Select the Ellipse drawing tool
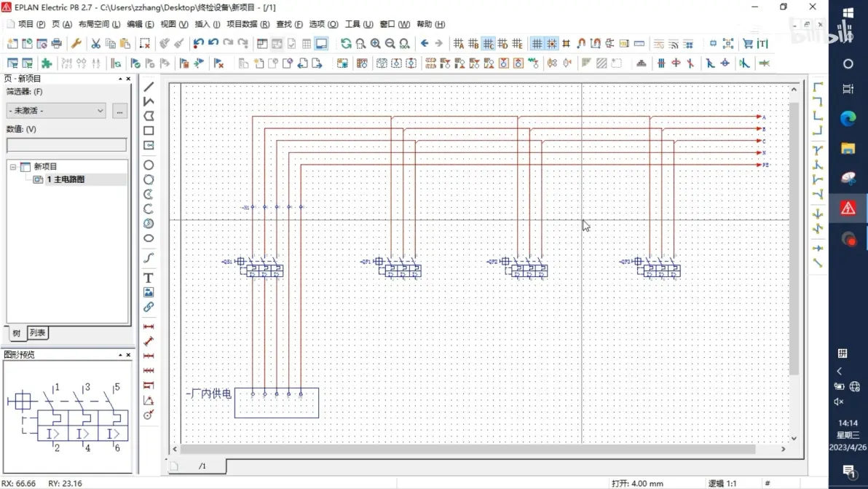The width and height of the screenshot is (868, 489). pyautogui.click(x=149, y=238)
